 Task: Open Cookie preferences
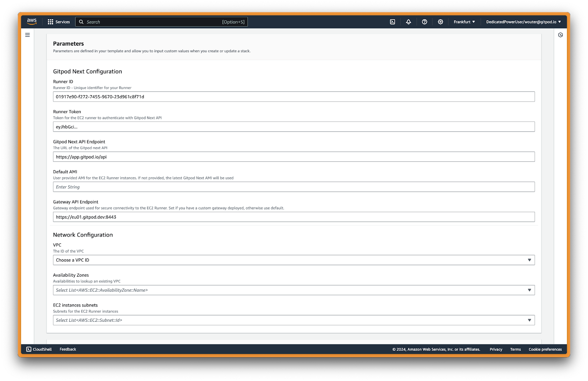(x=545, y=349)
